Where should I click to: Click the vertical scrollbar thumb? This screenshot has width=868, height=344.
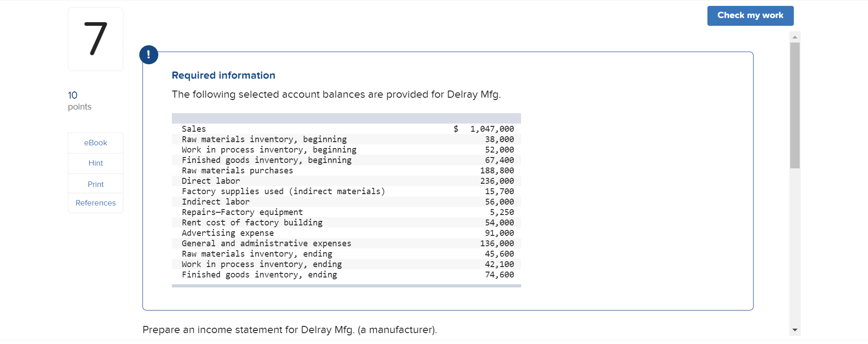pos(795,105)
